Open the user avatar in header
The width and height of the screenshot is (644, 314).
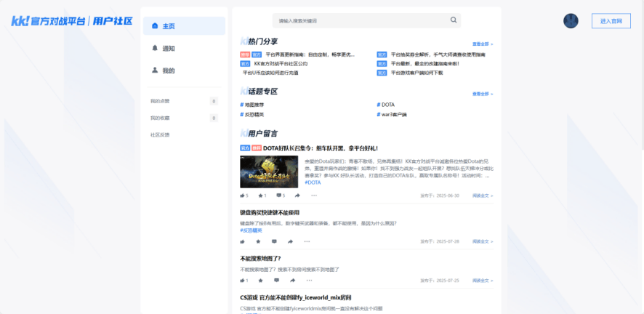571,21
